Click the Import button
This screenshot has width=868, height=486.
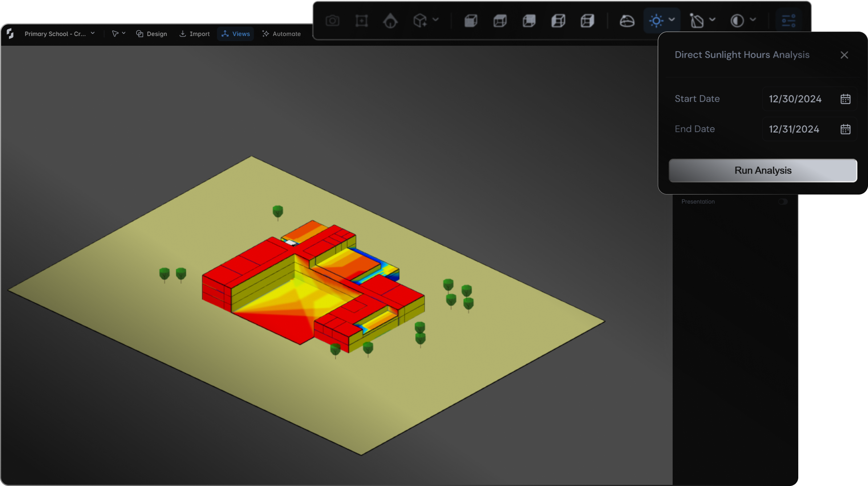tap(195, 34)
